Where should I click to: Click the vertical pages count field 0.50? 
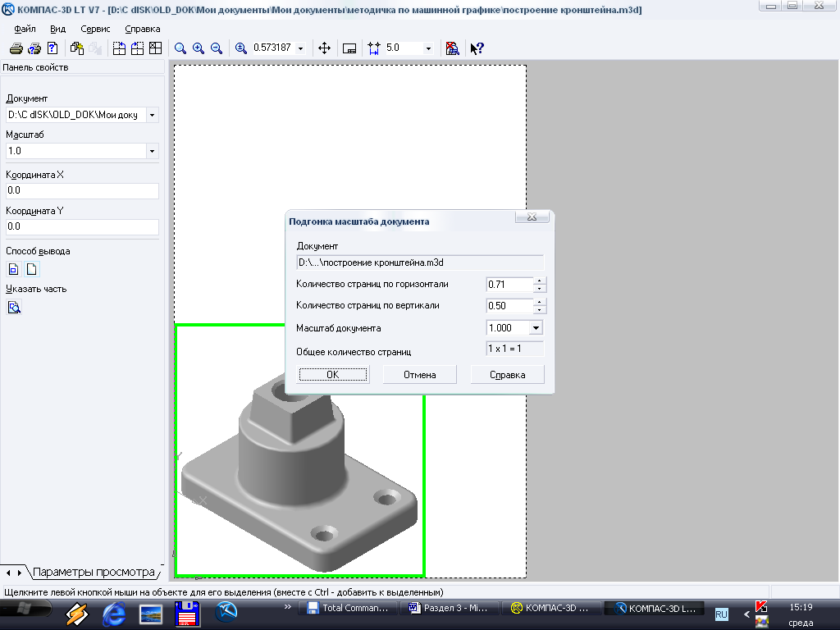[509, 306]
